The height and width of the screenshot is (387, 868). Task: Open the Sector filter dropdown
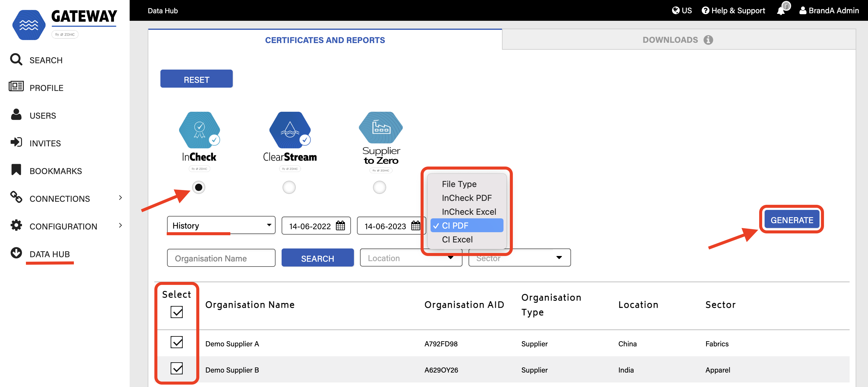click(519, 258)
